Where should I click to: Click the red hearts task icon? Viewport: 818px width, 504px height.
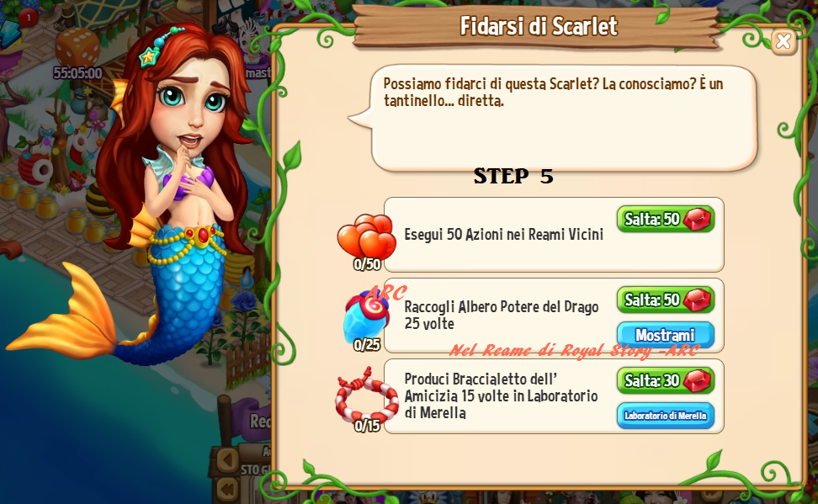click(x=367, y=236)
